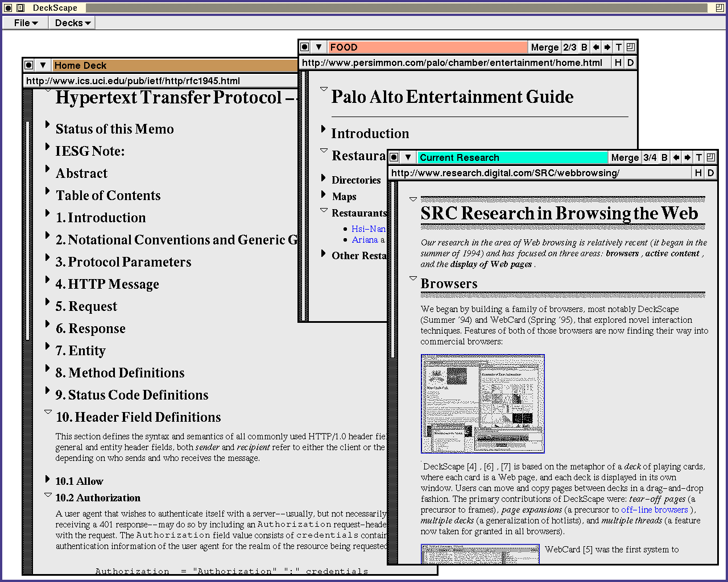Click the research.digital.com URL field
This screenshot has width=728, height=582.
tap(540, 173)
